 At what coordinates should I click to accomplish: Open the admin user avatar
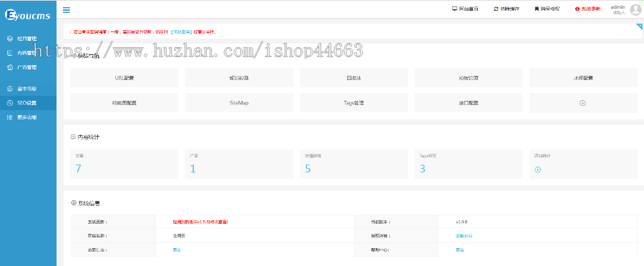(x=635, y=9)
